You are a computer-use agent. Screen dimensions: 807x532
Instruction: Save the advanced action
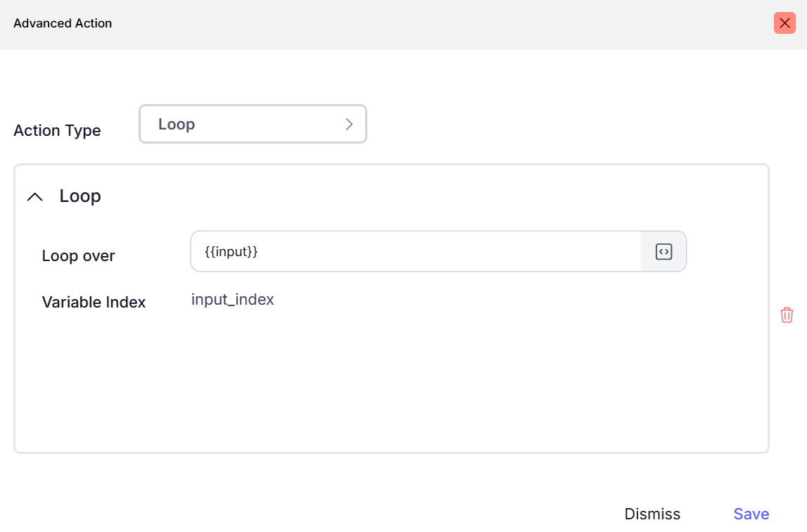(x=751, y=514)
